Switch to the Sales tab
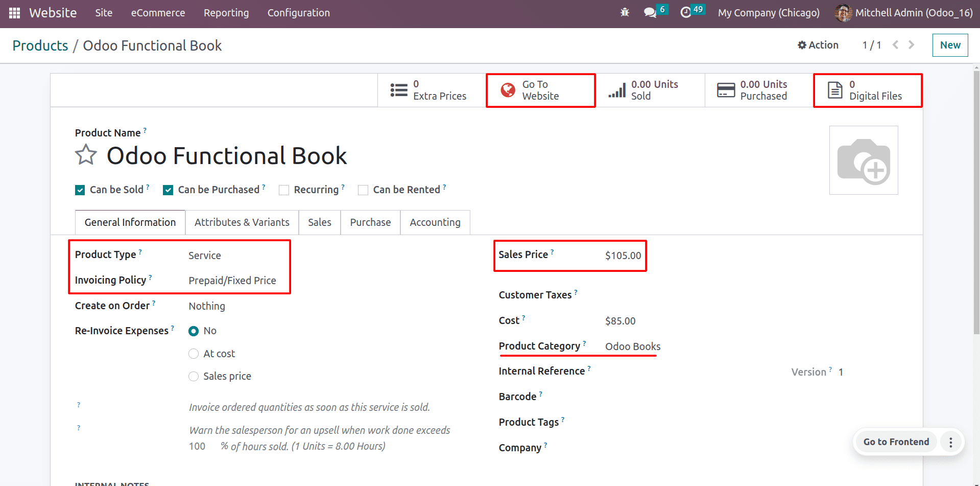Viewport: 980px width, 486px height. click(320, 222)
